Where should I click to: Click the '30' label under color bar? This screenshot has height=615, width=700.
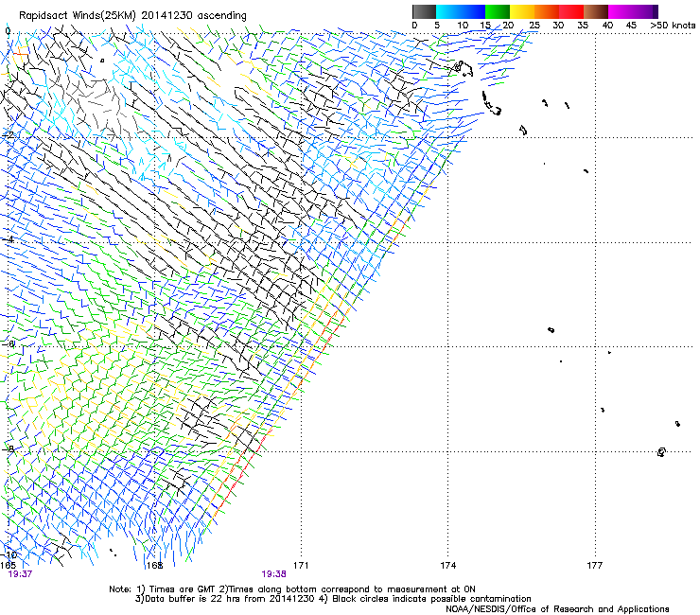pos(558,26)
